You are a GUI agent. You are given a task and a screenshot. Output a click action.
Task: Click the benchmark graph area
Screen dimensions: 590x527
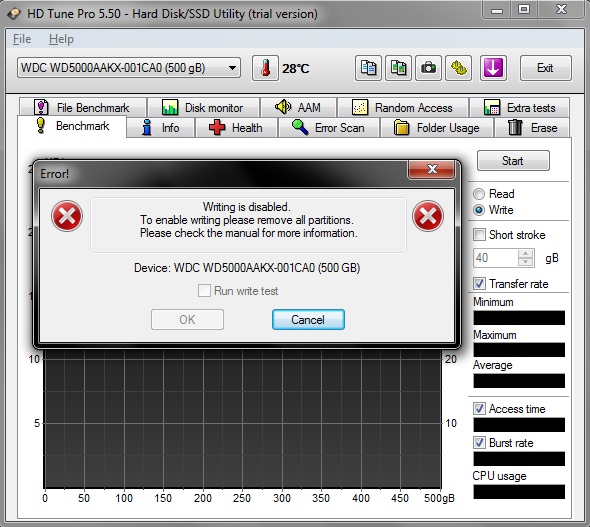point(242,419)
